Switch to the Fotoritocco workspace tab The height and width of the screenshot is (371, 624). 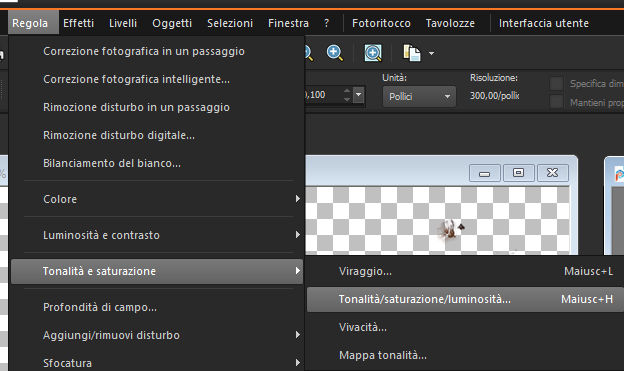(x=381, y=23)
